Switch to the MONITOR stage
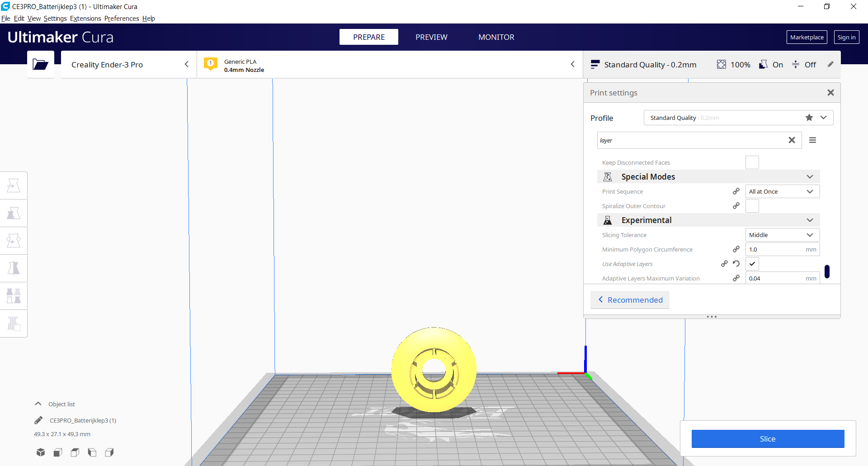This screenshot has width=868, height=466. (496, 37)
